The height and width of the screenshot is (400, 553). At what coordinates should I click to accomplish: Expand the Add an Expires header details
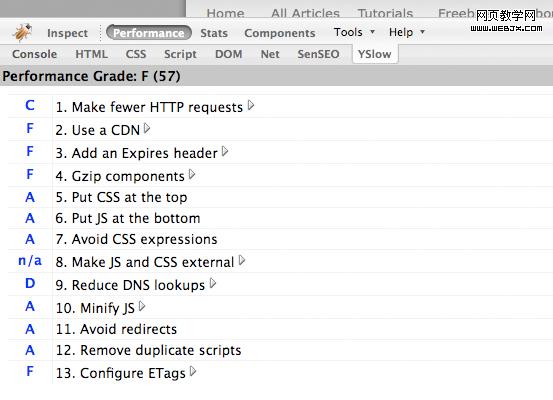225,152
